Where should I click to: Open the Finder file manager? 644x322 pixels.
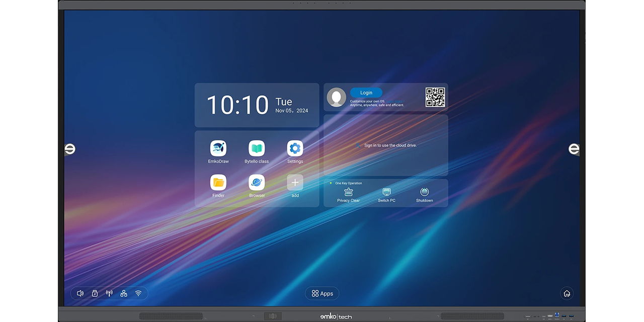click(x=218, y=183)
